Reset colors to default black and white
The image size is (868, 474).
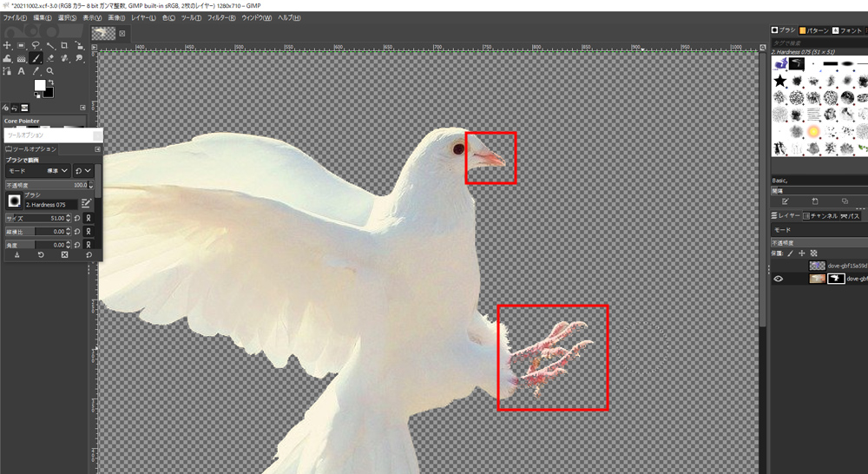37,95
